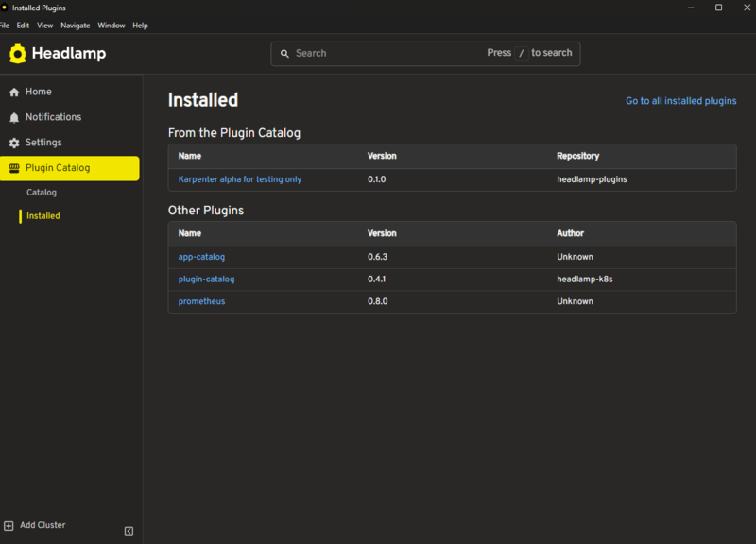The image size is (756, 544).
Task: Click the Headlamp logo icon
Action: click(17, 54)
